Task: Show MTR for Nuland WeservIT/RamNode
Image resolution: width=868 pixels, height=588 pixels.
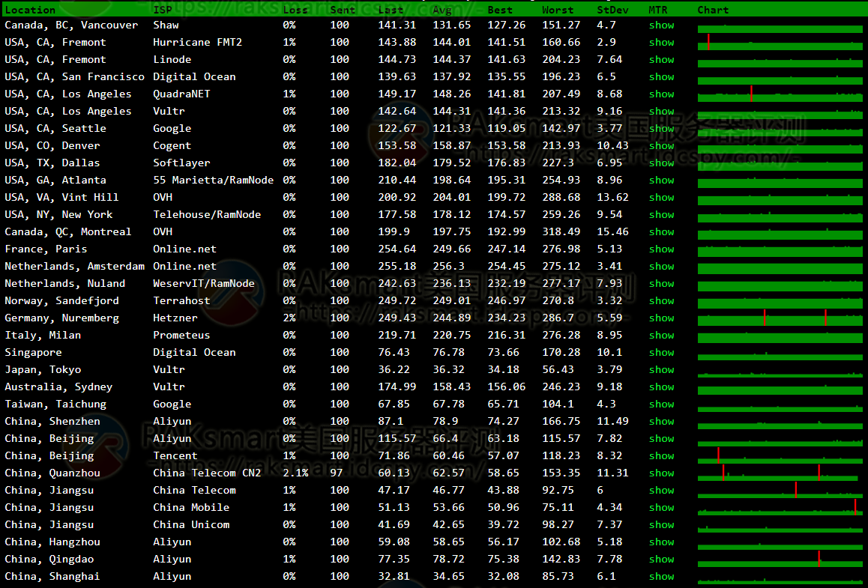Action: [x=662, y=284]
